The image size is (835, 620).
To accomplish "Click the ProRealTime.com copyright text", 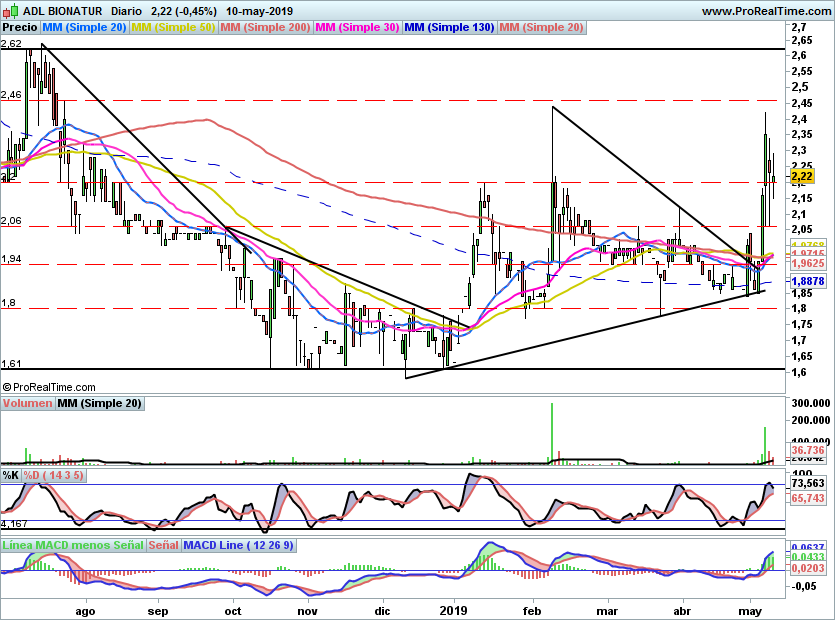I will (x=49, y=387).
